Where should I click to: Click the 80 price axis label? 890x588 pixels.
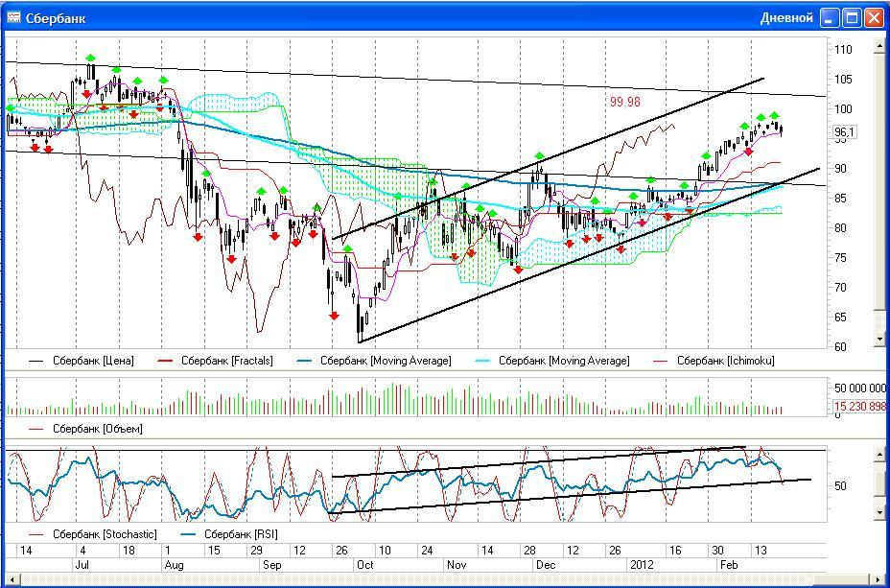coord(843,228)
